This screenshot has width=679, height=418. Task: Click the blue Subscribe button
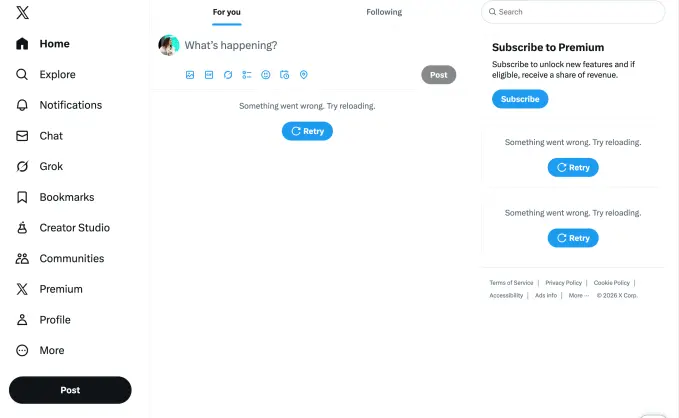tap(520, 99)
